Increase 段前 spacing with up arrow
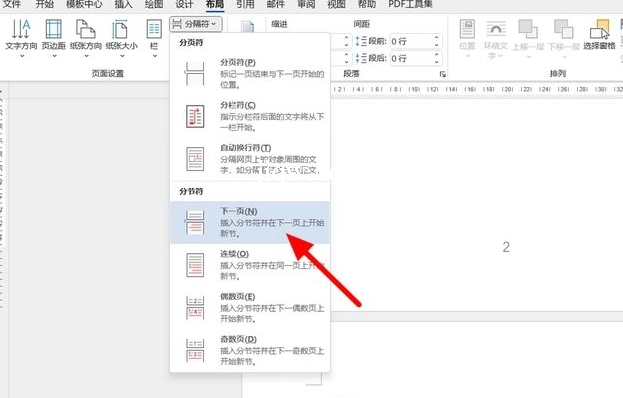The image size is (623, 398). tap(437, 38)
